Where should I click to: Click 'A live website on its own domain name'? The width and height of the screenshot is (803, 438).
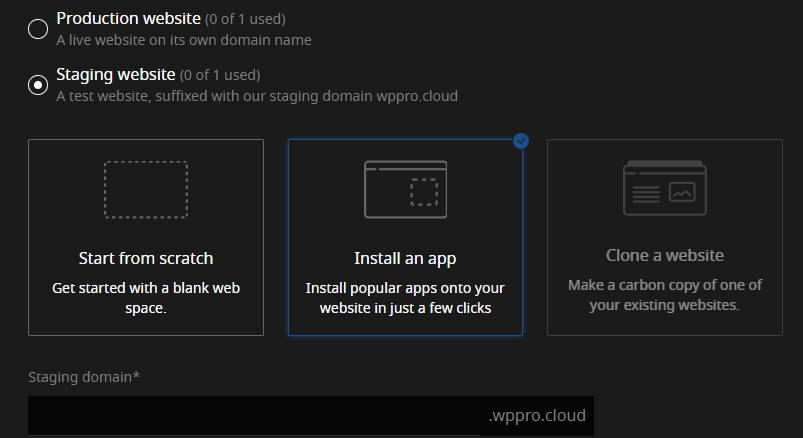184,41
